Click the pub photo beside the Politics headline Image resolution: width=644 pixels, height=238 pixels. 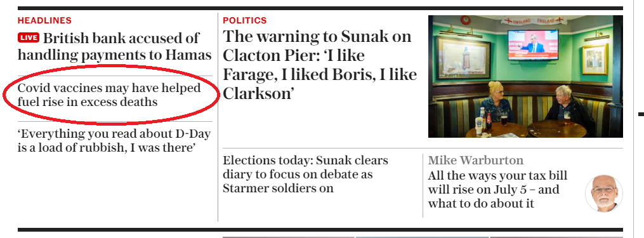tap(525, 76)
